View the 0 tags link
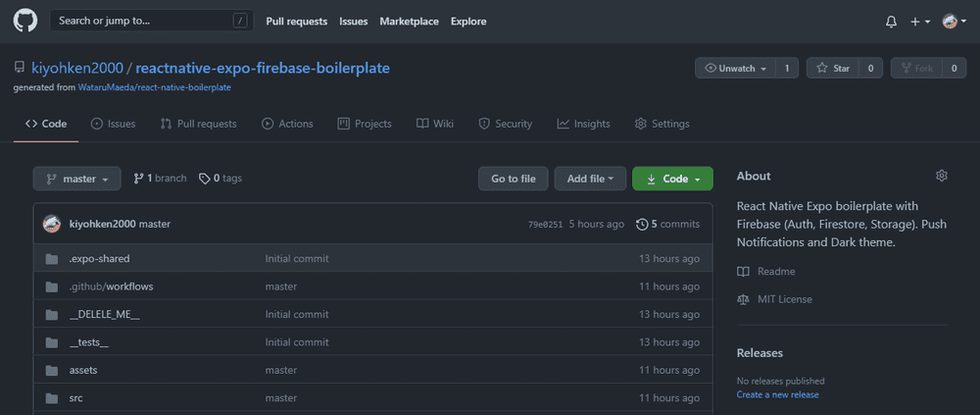980x415 pixels. click(x=220, y=179)
